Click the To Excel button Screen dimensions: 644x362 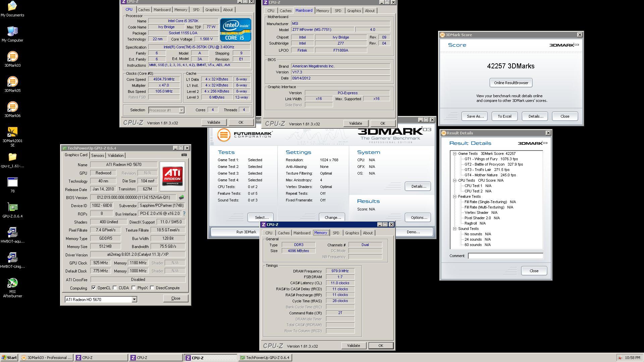pos(504,116)
